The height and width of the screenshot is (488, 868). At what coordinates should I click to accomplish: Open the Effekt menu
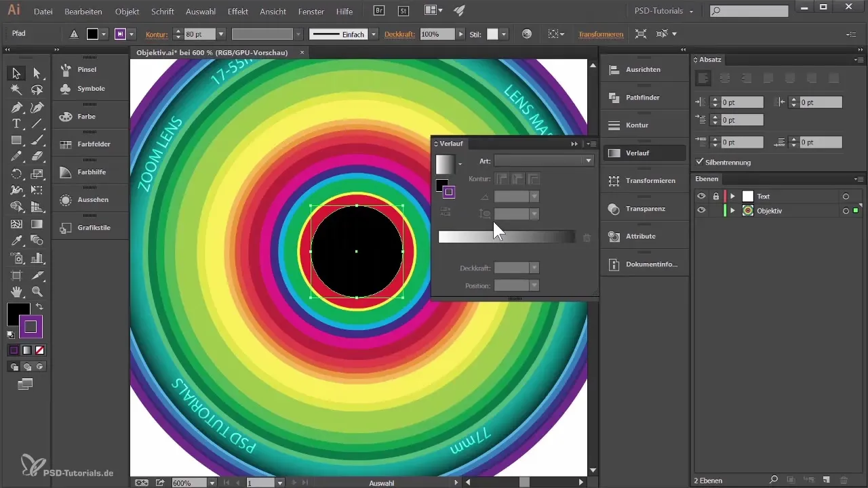pos(237,12)
